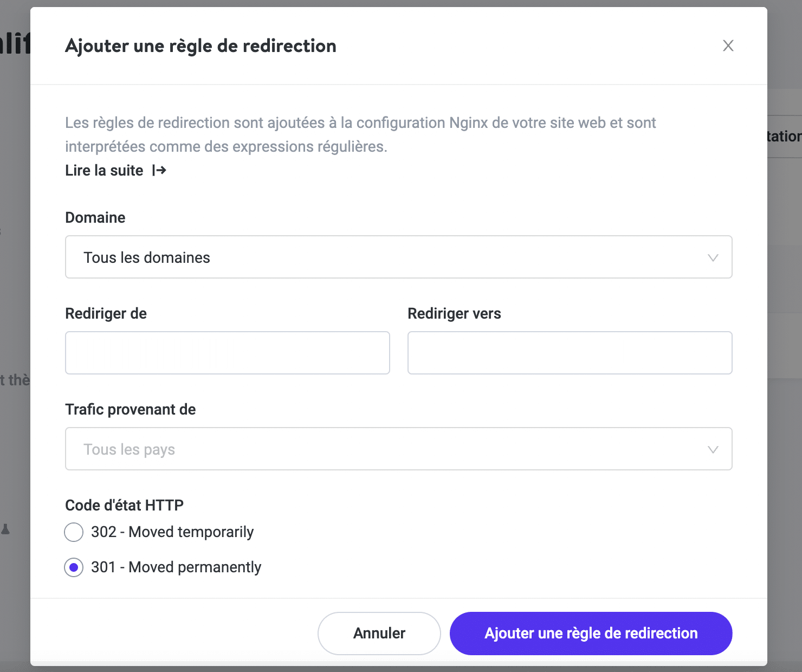Viewport: 802px width, 672px height.
Task: Select the 302 - Moved temporarily radio button
Action: tap(74, 532)
